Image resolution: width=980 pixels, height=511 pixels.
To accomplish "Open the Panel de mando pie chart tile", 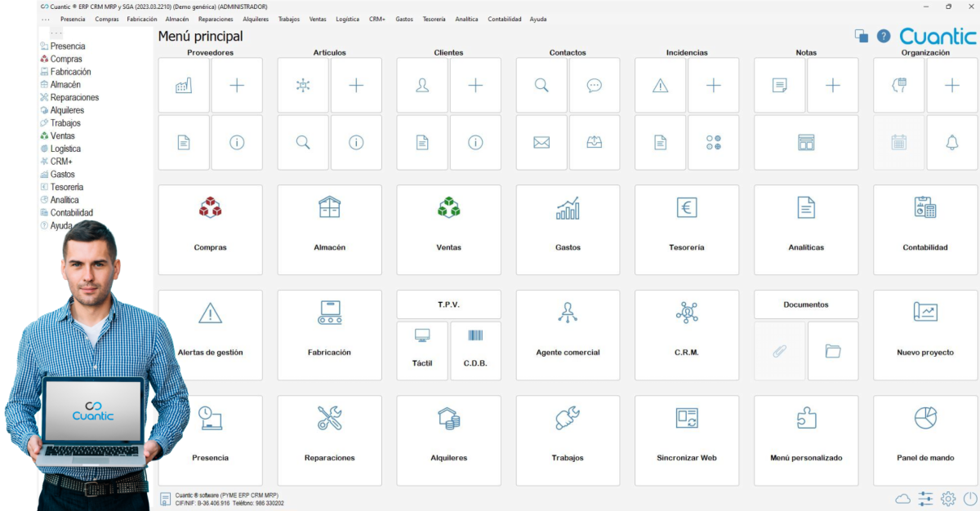I will pyautogui.click(x=924, y=440).
